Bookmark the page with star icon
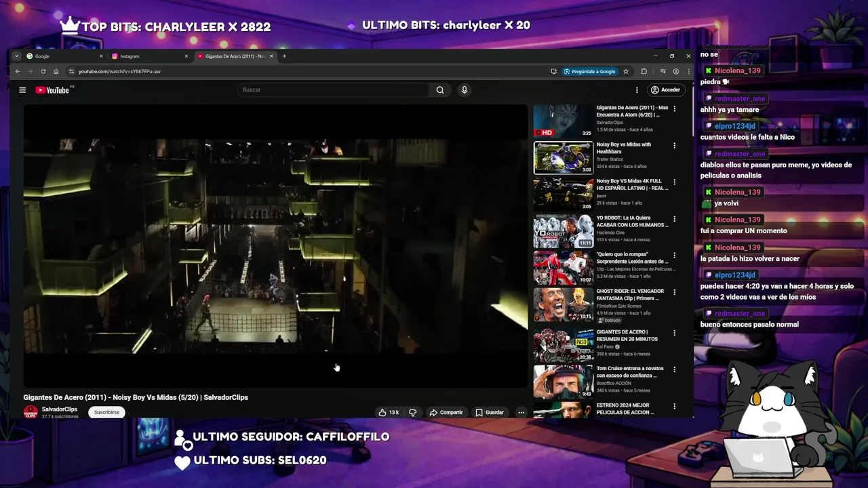Screen dimensions: 868x488 626,71
